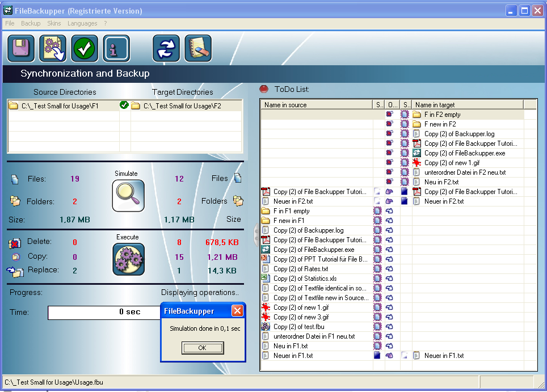Viewport: 547px width, 392px height.
Task: Click the synchronize arrows toolbar icon
Action: [x=166, y=48]
